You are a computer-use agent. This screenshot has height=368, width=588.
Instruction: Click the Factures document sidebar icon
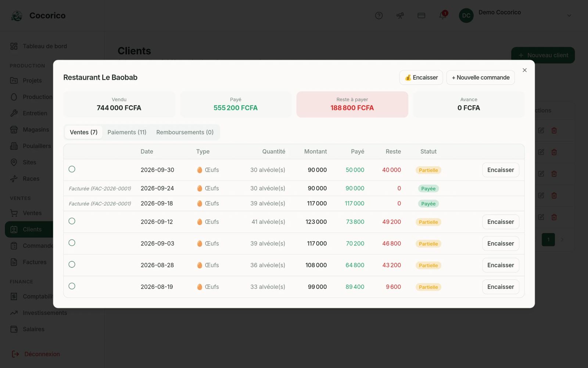(x=14, y=262)
